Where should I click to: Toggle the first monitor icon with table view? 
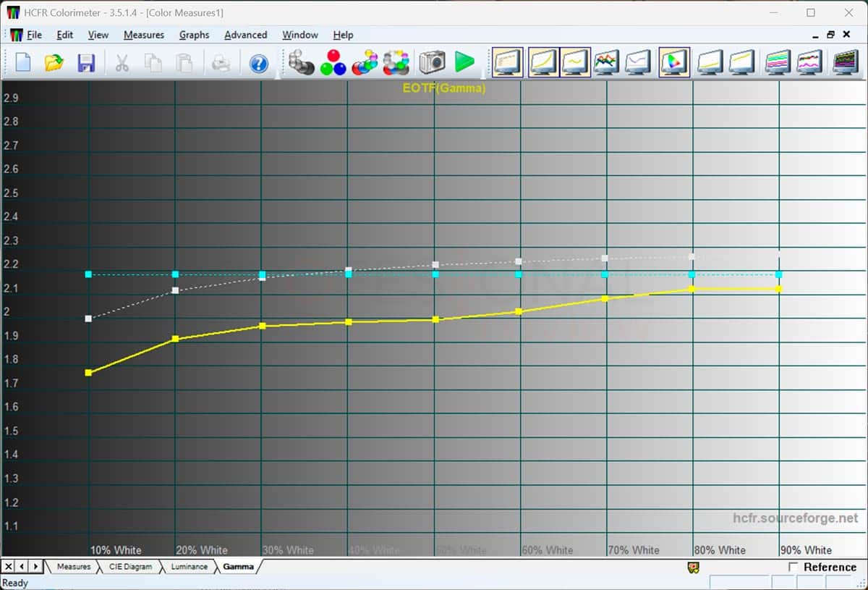tap(508, 62)
